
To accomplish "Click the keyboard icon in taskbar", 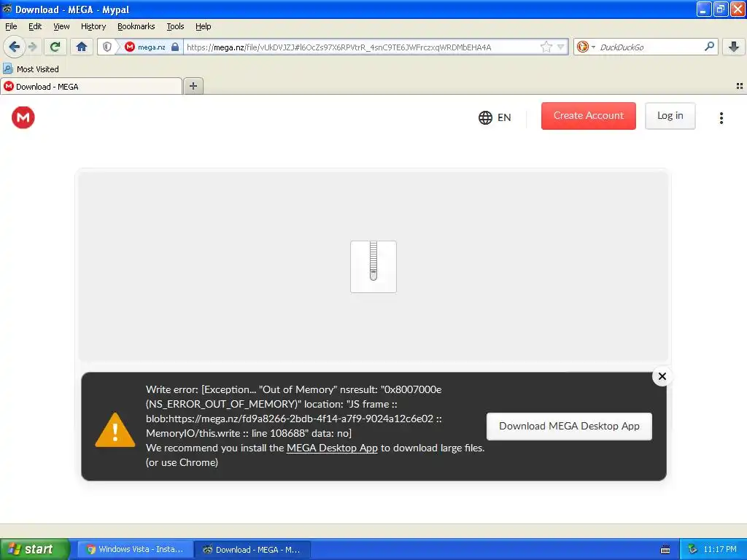I will point(665,550).
